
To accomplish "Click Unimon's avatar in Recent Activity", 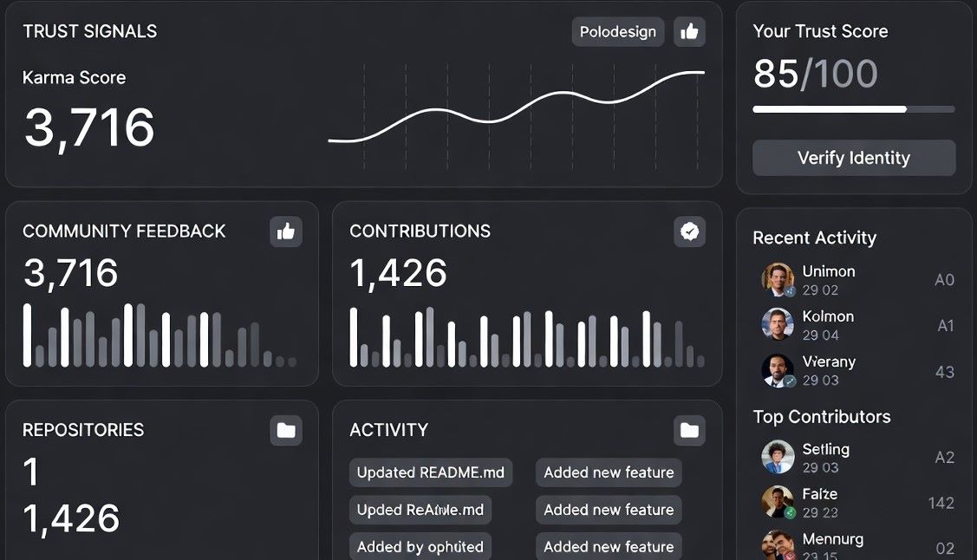I will (778, 280).
